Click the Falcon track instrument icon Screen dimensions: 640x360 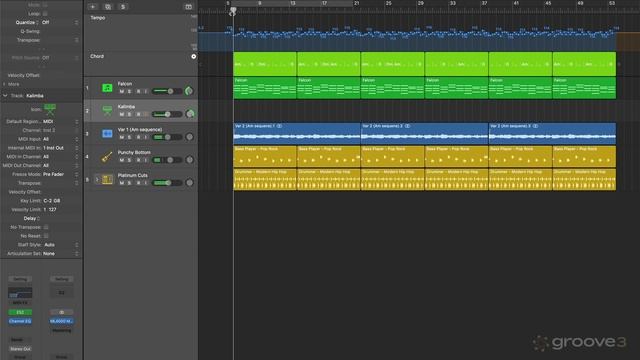coord(107,88)
